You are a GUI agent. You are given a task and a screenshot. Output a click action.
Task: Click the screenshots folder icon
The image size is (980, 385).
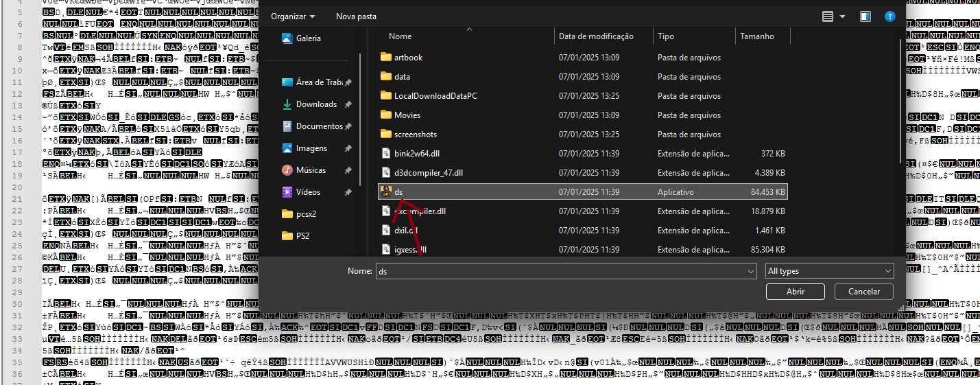(385, 135)
